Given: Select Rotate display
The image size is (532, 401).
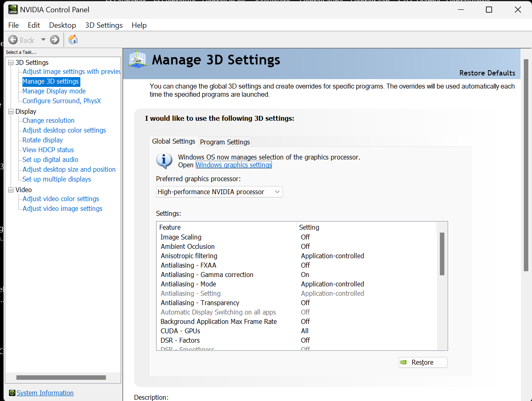Looking at the screenshot, I should pos(42,140).
